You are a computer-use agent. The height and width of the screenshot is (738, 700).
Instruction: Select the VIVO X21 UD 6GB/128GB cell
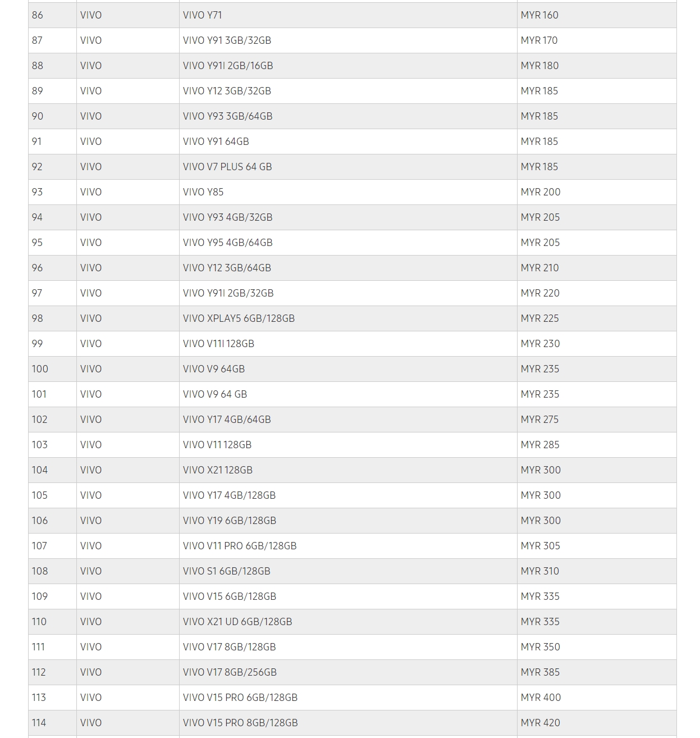[x=237, y=622]
